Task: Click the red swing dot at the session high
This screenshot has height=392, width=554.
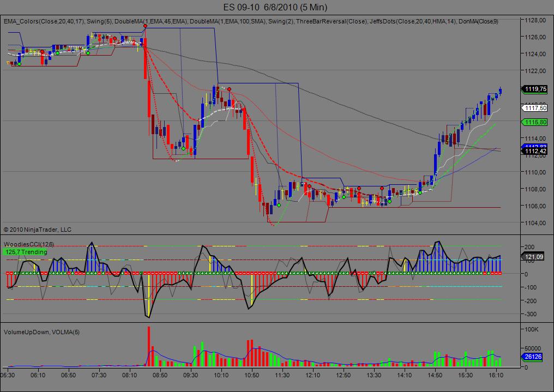Action: pos(145,26)
